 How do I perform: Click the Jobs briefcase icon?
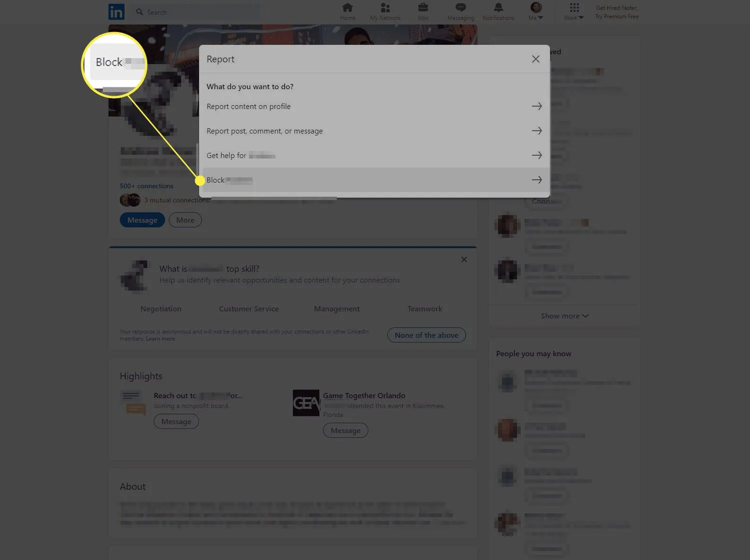click(422, 8)
